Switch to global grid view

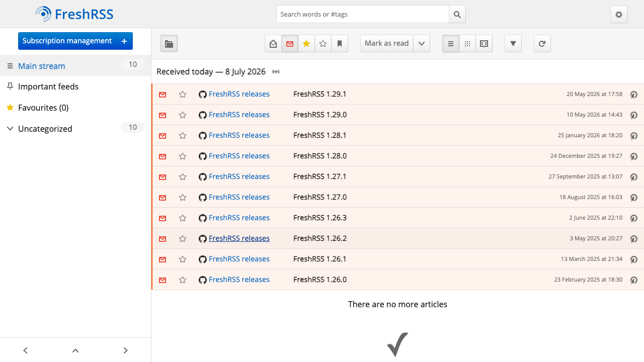467,44
